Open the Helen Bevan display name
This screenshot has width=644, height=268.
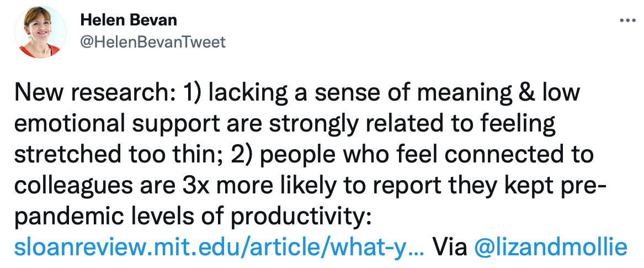tap(129, 20)
